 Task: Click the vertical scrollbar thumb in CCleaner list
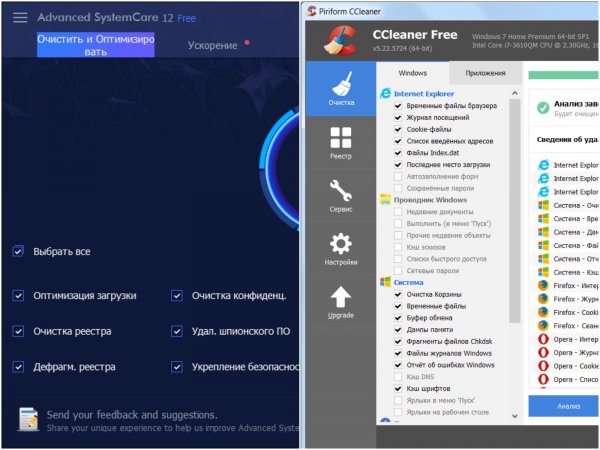coord(515,211)
